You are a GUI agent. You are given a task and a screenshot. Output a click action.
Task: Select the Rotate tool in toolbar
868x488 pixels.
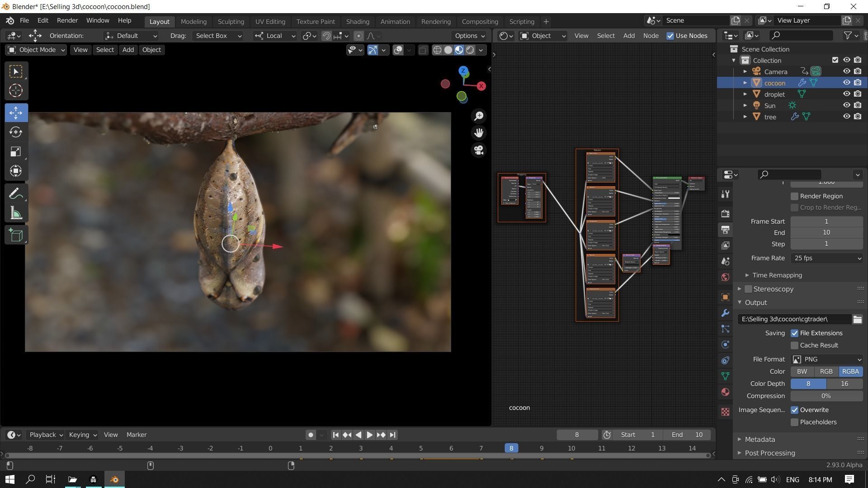point(16,132)
